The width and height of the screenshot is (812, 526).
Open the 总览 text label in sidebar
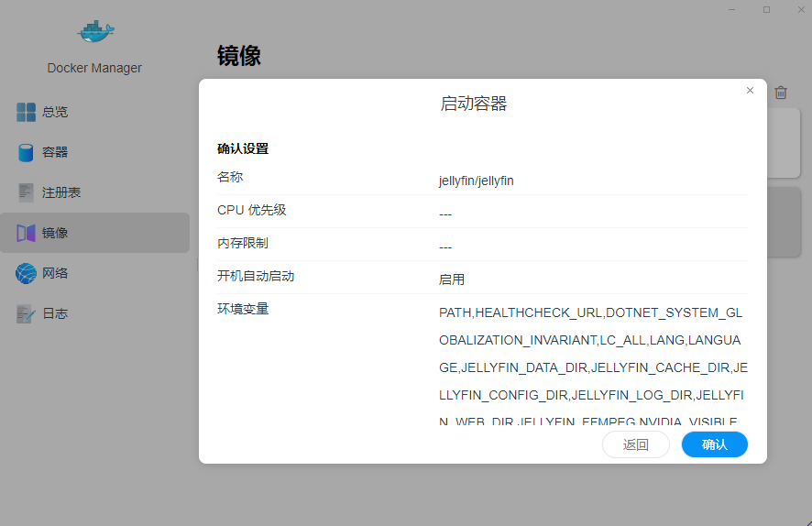[x=55, y=112]
